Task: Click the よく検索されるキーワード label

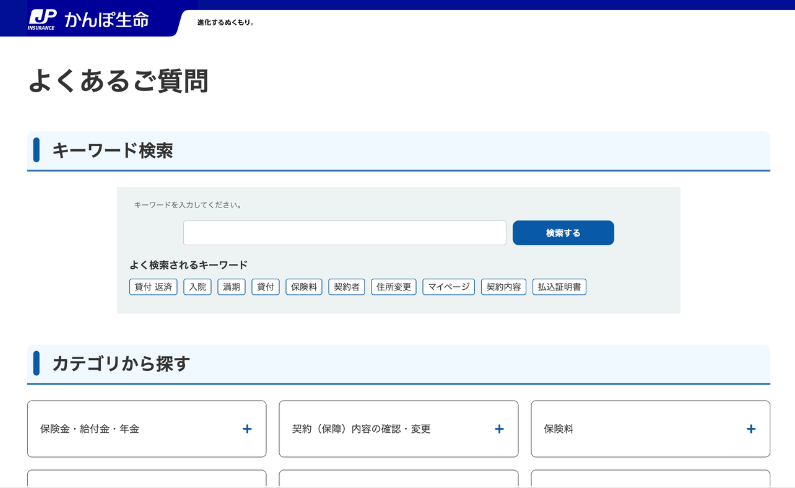Action: (x=189, y=265)
